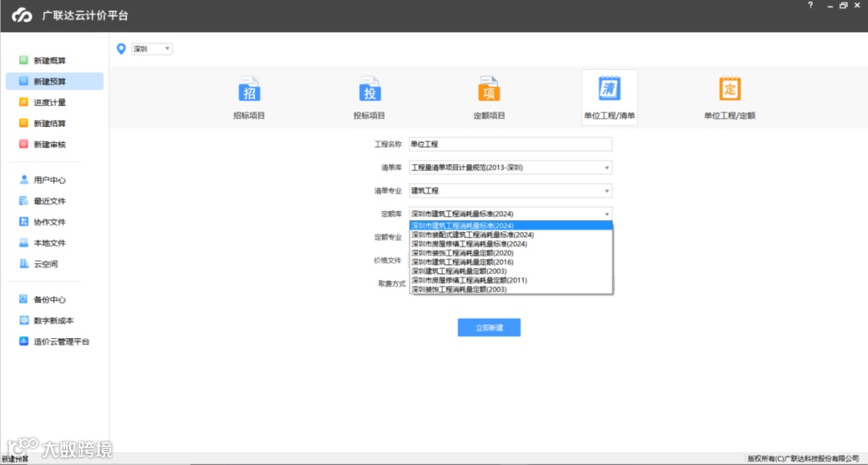
Task: Open the 清单库 dropdown
Action: [510, 168]
